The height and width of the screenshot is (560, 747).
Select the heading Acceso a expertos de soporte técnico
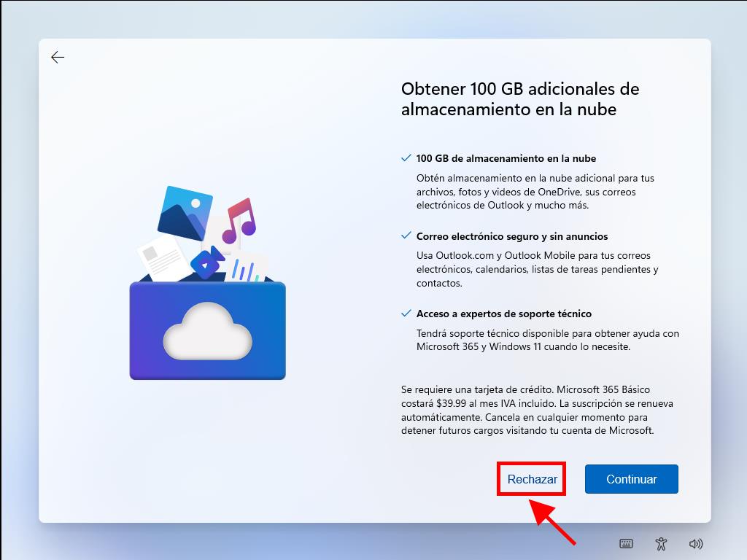(503, 314)
